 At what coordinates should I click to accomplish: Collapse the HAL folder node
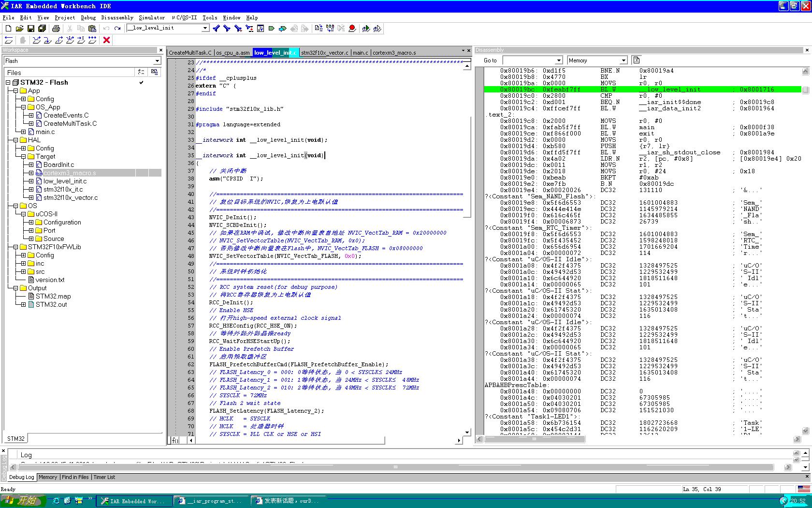[16, 140]
